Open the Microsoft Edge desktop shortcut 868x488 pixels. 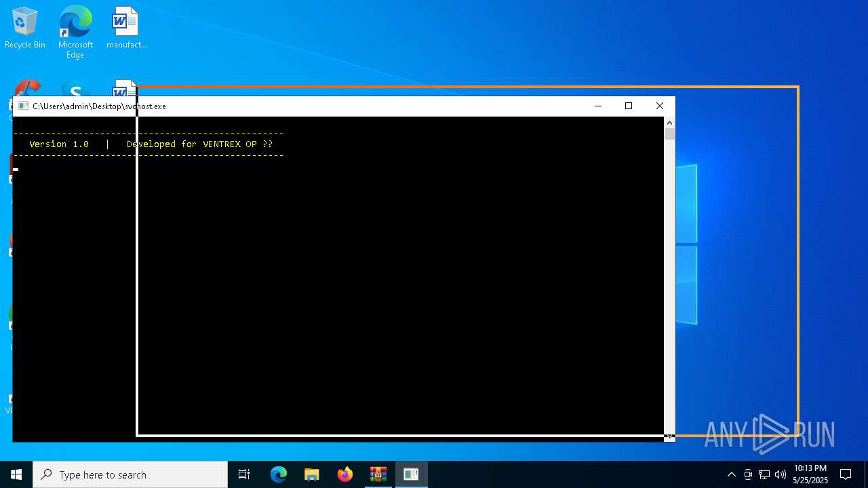point(75,32)
